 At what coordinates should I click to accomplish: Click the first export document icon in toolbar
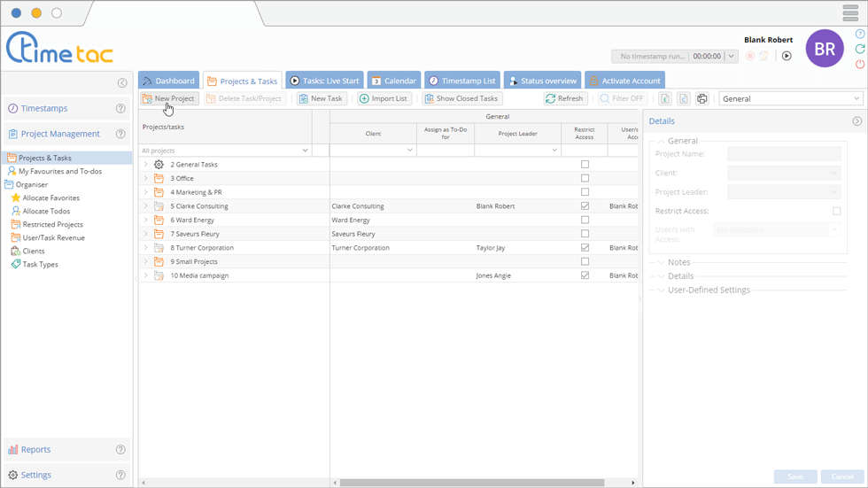pyautogui.click(x=665, y=98)
